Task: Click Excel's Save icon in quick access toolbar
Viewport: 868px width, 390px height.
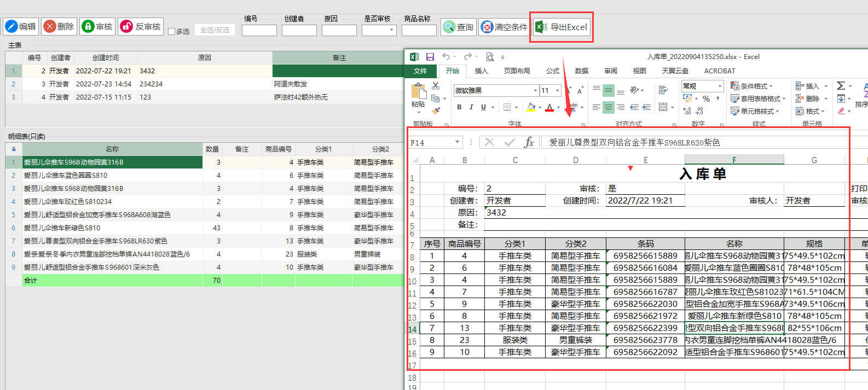Action: tap(430, 57)
